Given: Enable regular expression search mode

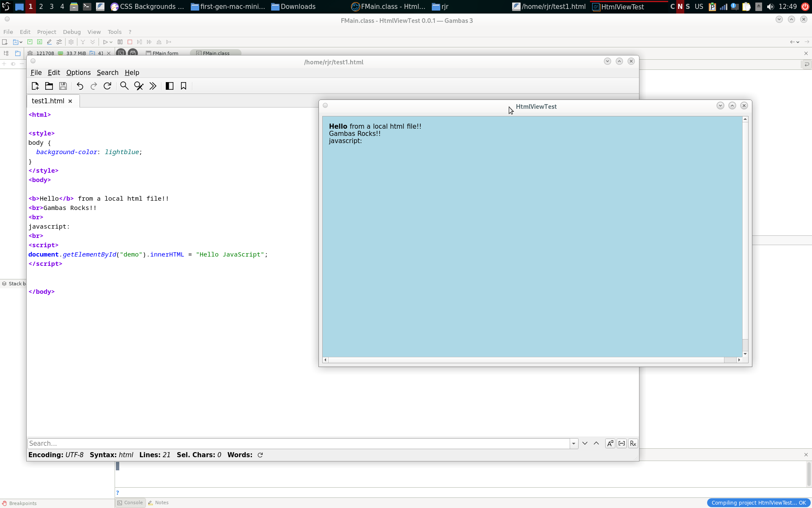Looking at the screenshot, I should point(633,443).
